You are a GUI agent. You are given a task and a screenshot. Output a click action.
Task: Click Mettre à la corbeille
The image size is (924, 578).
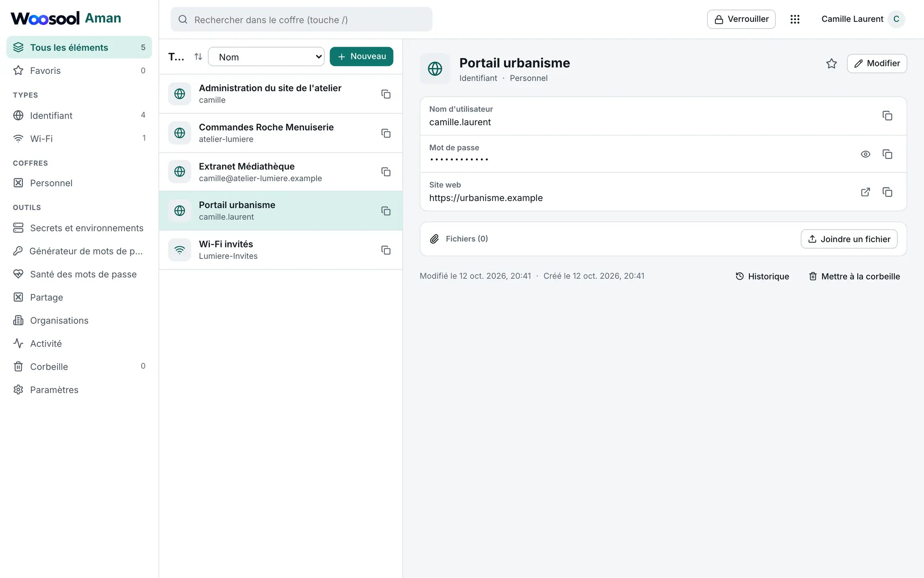click(854, 276)
